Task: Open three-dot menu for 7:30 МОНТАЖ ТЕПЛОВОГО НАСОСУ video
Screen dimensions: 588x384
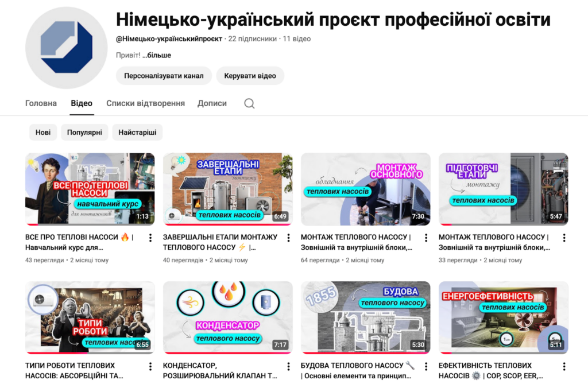Action: click(x=426, y=238)
